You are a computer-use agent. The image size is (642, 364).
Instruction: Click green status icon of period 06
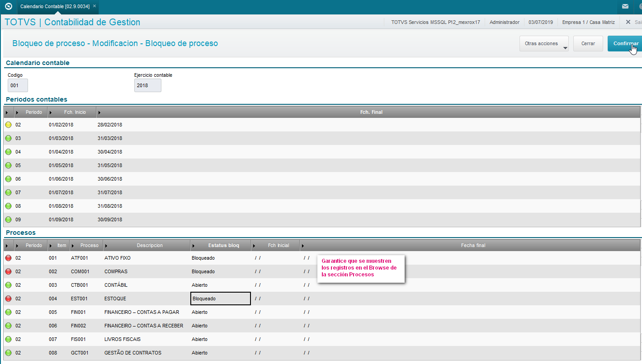[8, 179]
